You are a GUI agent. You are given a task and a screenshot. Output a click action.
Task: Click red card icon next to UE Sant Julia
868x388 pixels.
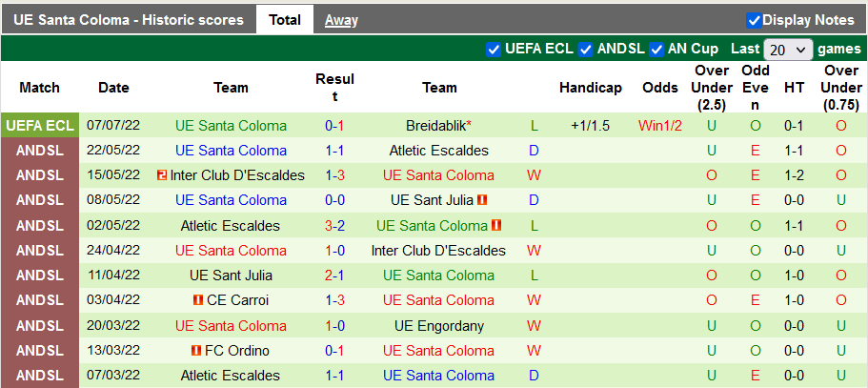(x=483, y=200)
